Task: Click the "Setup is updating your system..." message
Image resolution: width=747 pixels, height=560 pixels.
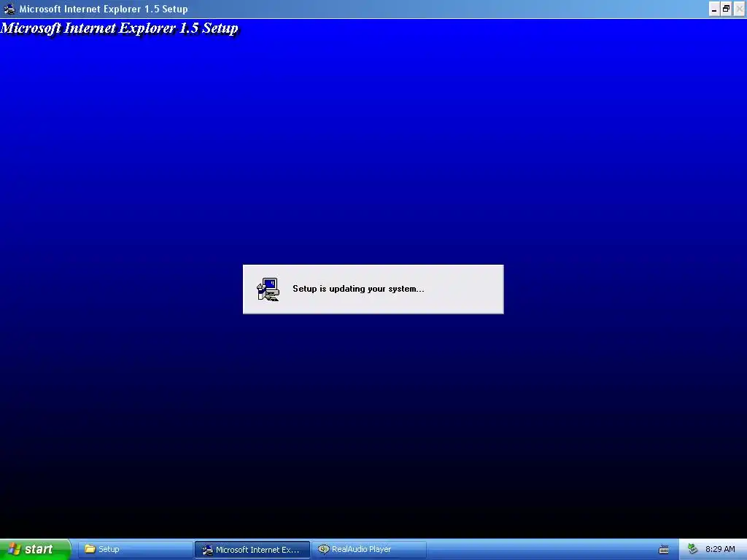Action: pos(358,289)
